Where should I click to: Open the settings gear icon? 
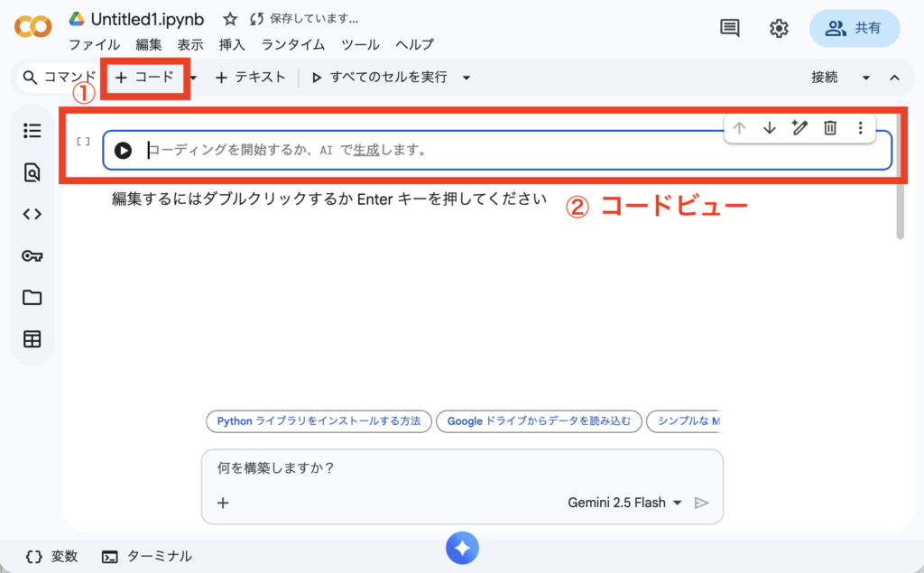[779, 28]
